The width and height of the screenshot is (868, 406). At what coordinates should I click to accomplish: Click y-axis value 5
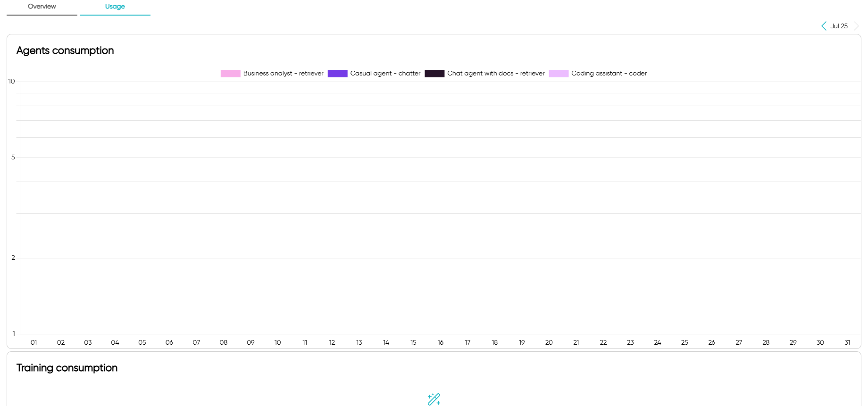coord(13,157)
